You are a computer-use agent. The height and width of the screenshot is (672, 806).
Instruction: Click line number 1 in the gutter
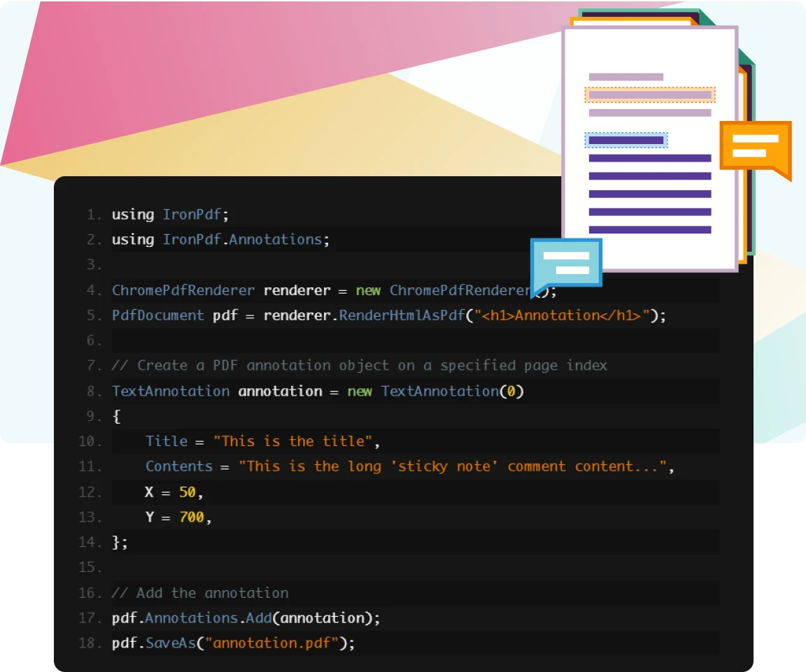click(94, 215)
